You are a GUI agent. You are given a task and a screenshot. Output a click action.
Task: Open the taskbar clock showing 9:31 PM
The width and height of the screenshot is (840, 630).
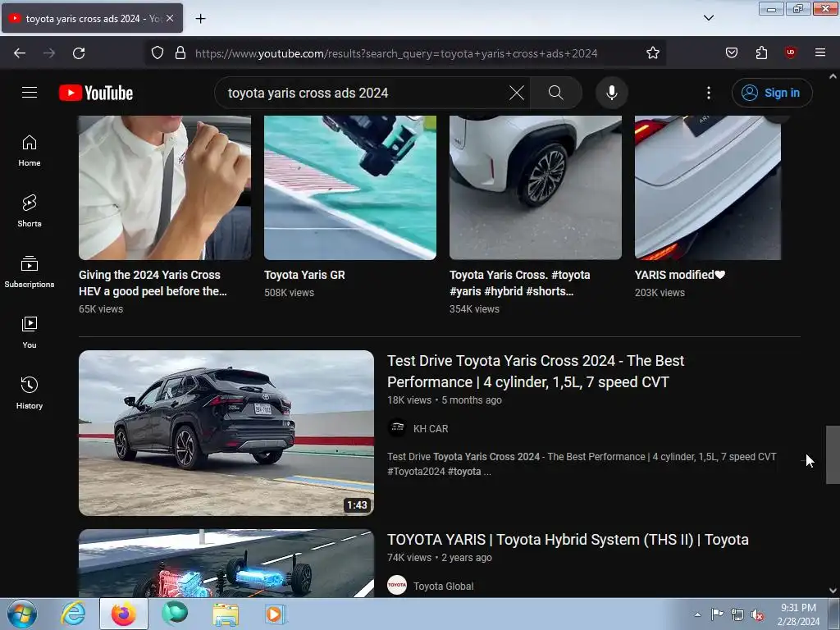point(798,614)
